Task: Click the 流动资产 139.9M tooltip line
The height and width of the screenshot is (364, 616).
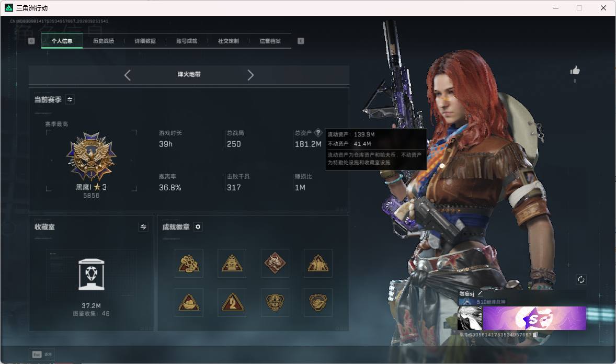Action: [x=351, y=134]
